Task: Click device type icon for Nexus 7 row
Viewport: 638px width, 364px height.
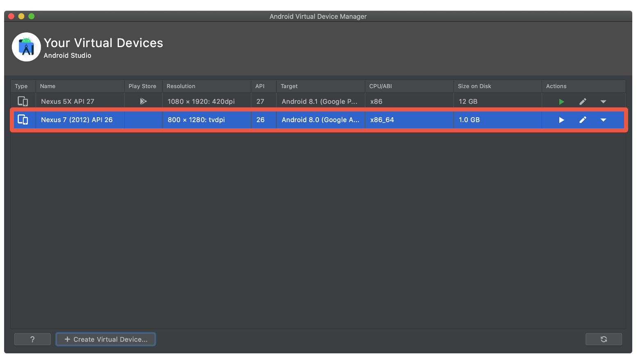Action: tap(23, 120)
